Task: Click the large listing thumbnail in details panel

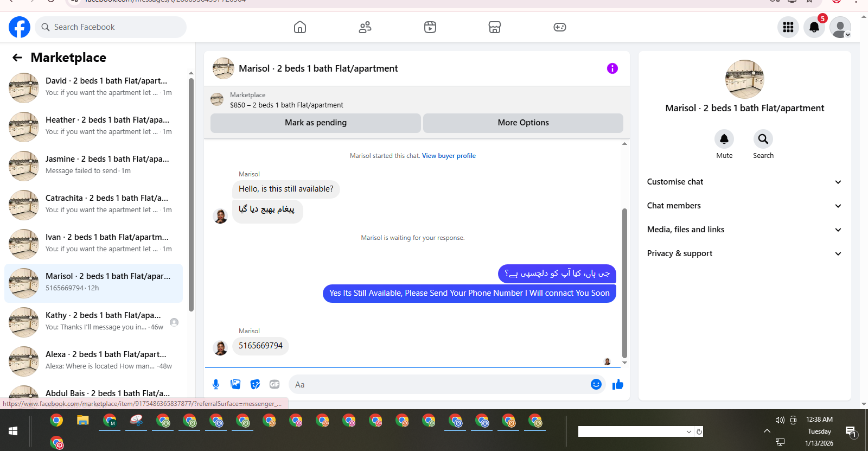Action: click(744, 79)
